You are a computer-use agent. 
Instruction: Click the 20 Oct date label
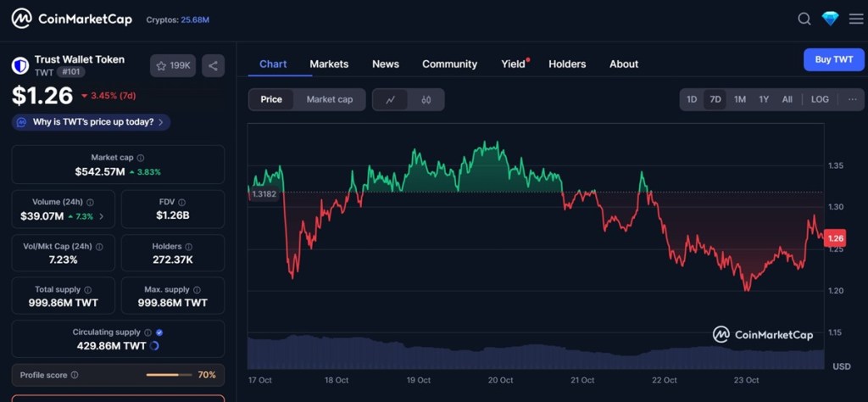click(500, 381)
